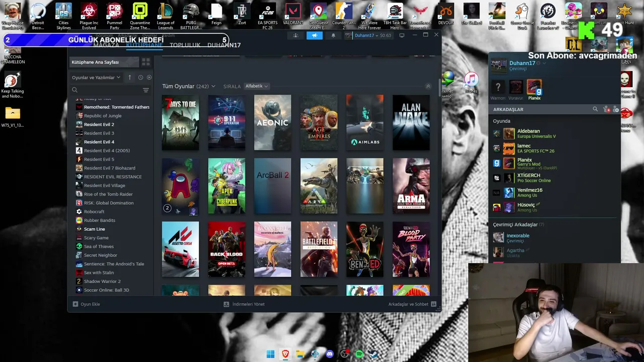The height and width of the screenshot is (362, 644).
Task: Collapse the Tüm Oyunlar section chevron
Action: point(428,86)
